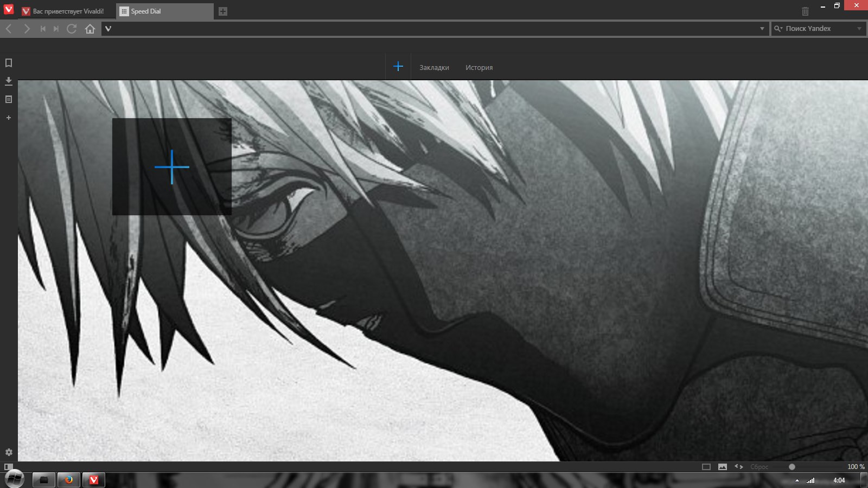
Task: Click the 100 % zoom value
Action: click(x=856, y=467)
